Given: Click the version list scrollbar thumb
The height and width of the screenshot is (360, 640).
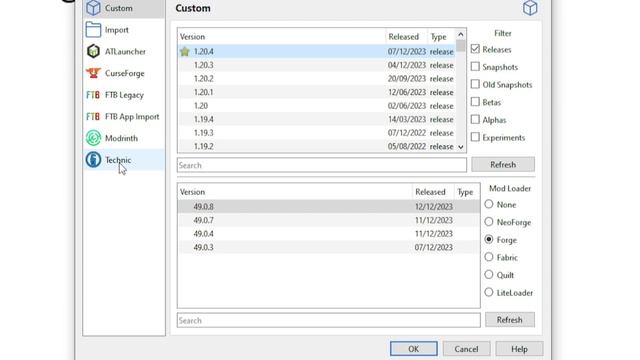Looking at the screenshot, I should (461, 46).
